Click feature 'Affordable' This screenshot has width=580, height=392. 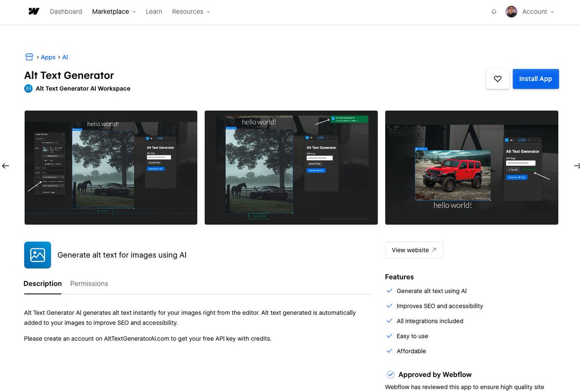(411, 351)
